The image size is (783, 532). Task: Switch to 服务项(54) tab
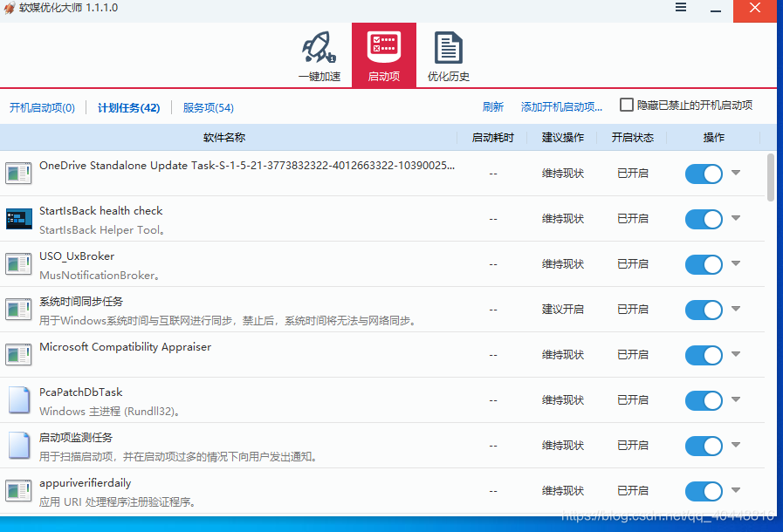[209, 108]
